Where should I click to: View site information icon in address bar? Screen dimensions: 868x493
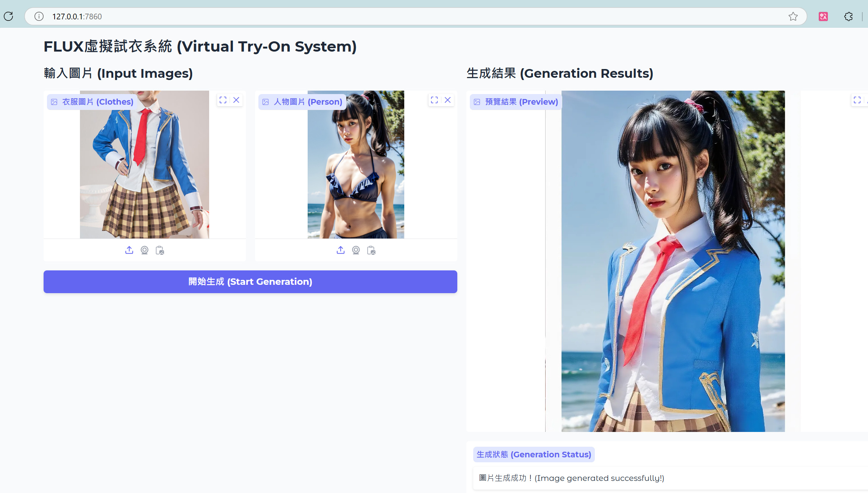point(39,16)
